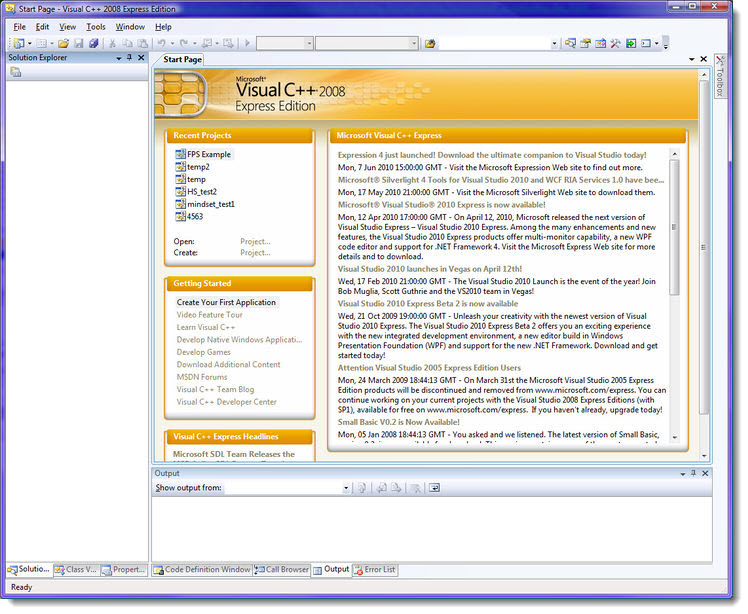The height and width of the screenshot is (614, 748).
Task: Click the MSDN Forums link
Action: 202,377
